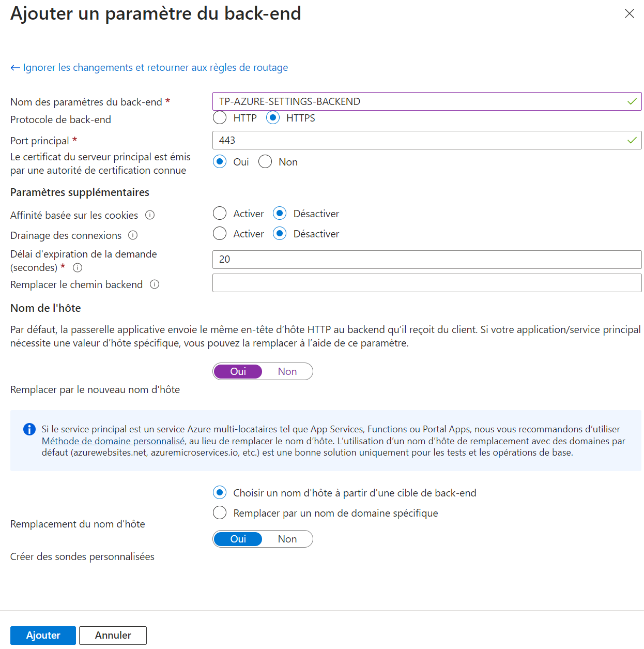Click the Ajouter button
Image resolution: width=644 pixels, height=649 pixels.
[43, 635]
